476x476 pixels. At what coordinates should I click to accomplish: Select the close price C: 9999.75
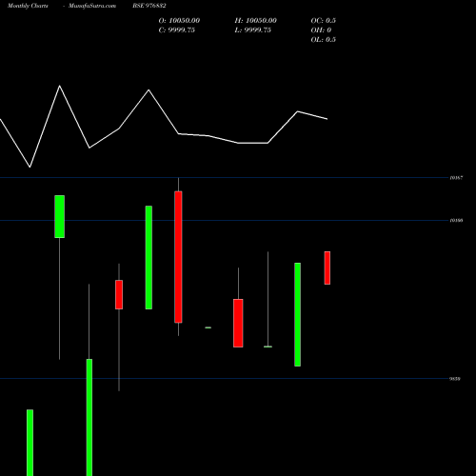177,30
